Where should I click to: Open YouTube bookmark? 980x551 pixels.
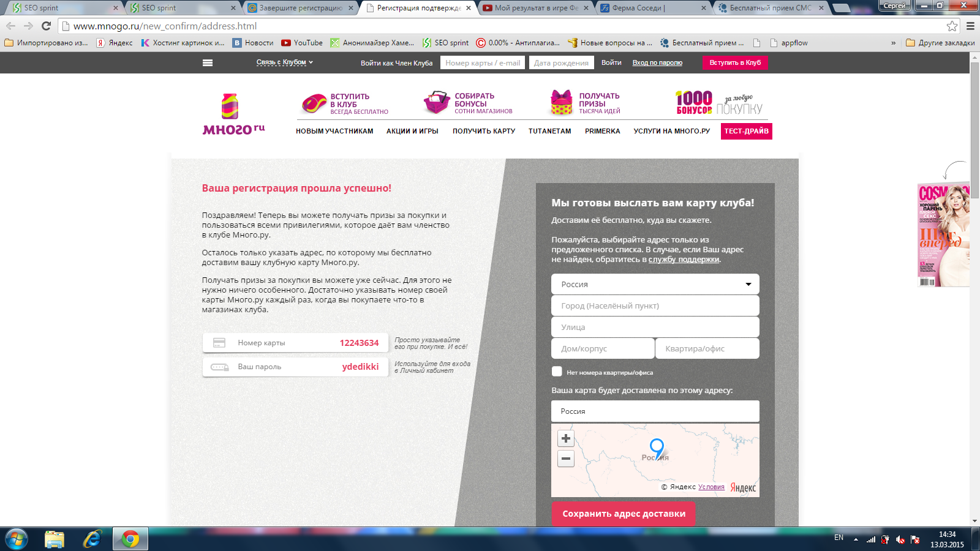(302, 43)
